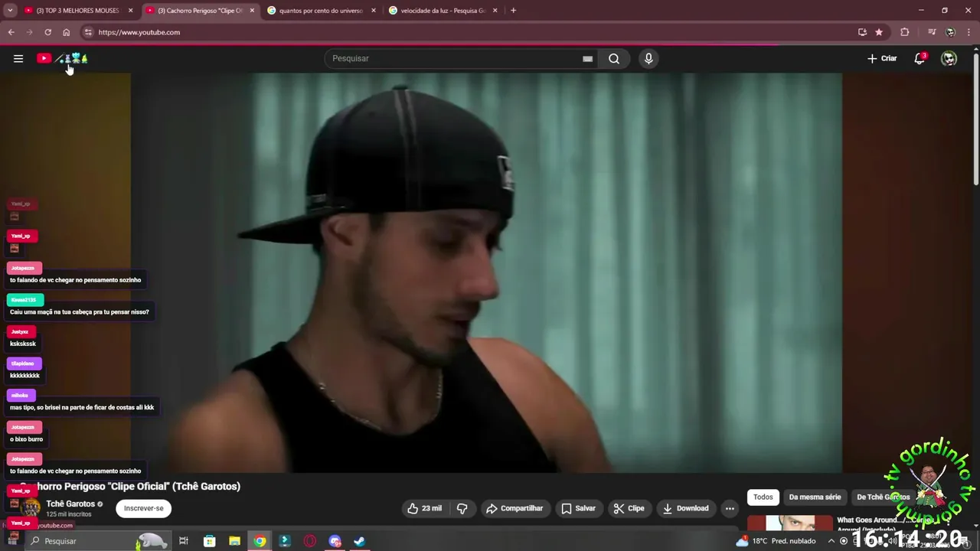Click the video player area
The height and width of the screenshot is (551, 980).
486,272
